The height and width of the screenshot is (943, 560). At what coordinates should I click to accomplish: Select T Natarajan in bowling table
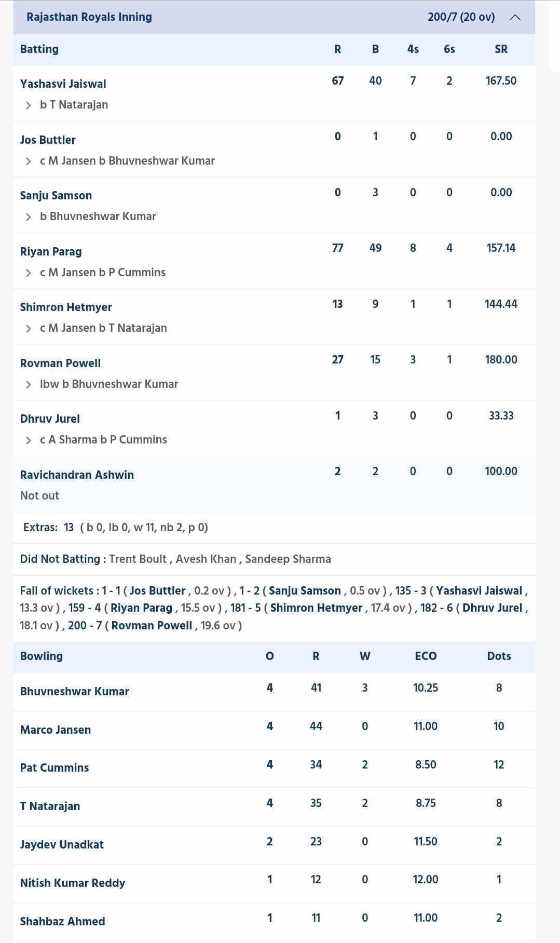pyautogui.click(x=50, y=806)
